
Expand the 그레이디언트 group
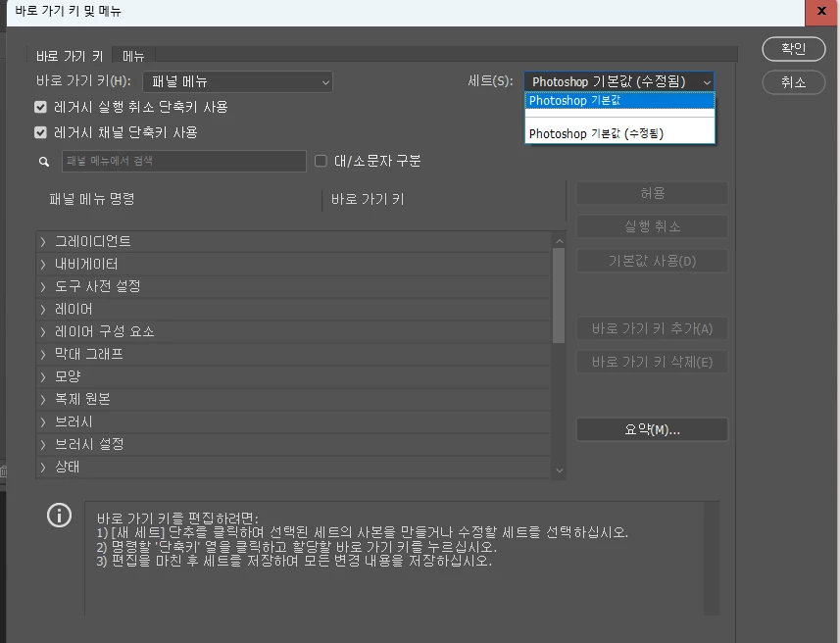click(43, 242)
